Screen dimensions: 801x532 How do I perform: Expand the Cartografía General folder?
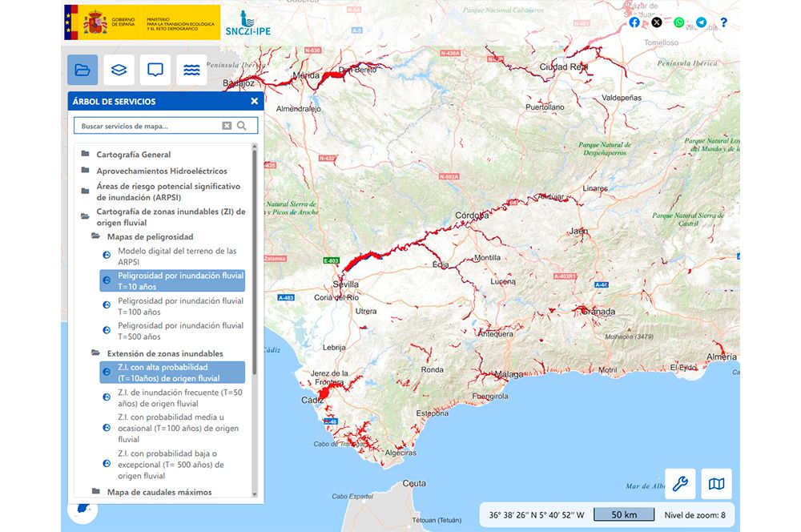click(x=84, y=154)
